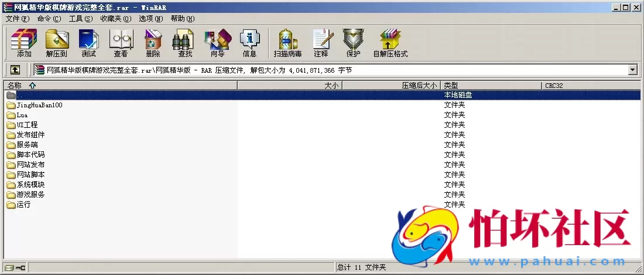Image resolution: width=644 pixels, height=275 pixels.
Task: Select the 网站脚本 folder name
Action: (31, 175)
